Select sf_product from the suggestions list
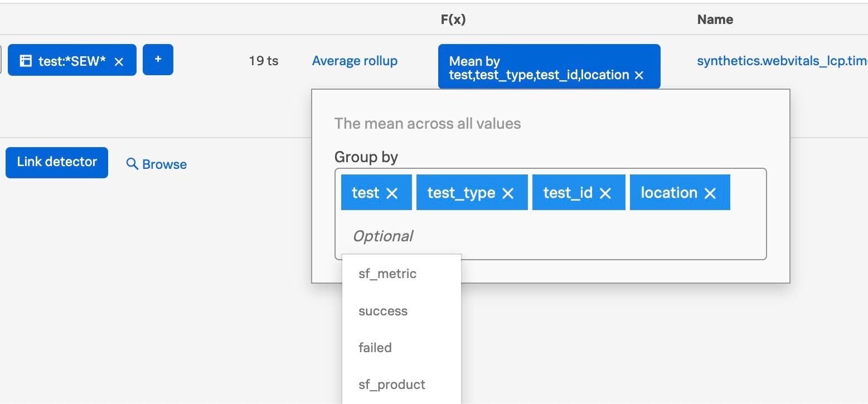Screen dimensions: 868x404 (x=391, y=384)
